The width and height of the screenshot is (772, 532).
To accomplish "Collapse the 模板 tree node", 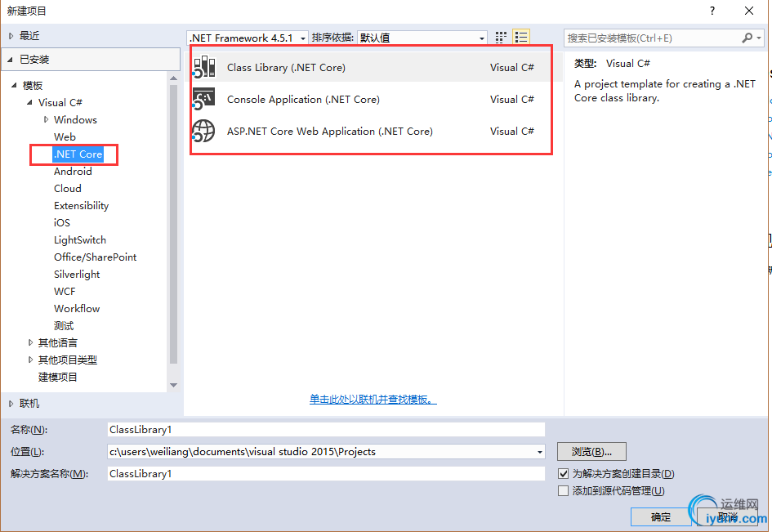I will 14,85.
